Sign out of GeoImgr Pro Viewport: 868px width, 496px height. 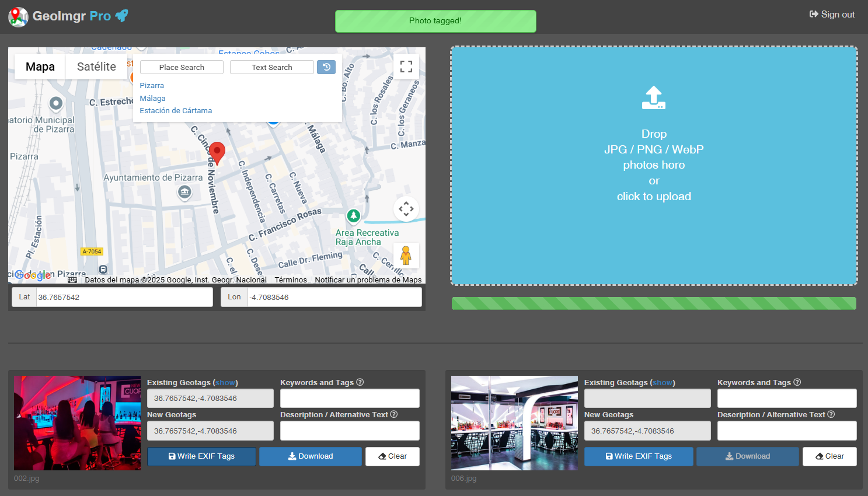pyautogui.click(x=832, y=15)
